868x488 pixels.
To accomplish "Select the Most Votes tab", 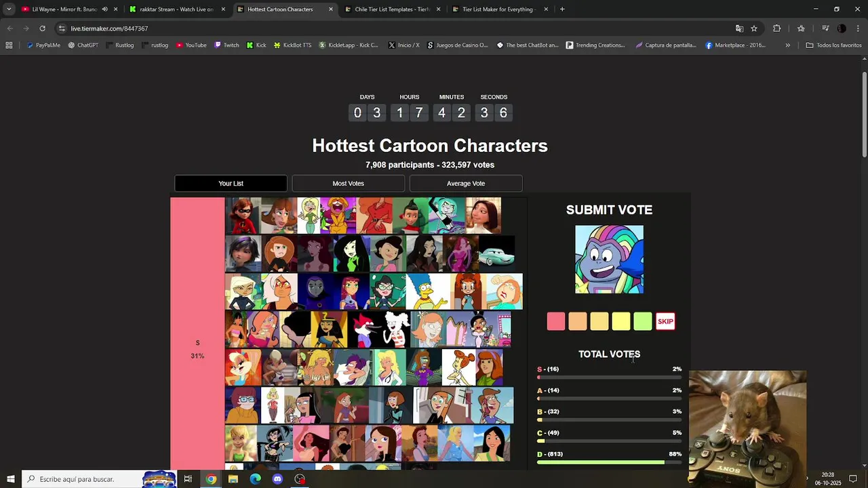I will 348,184.
